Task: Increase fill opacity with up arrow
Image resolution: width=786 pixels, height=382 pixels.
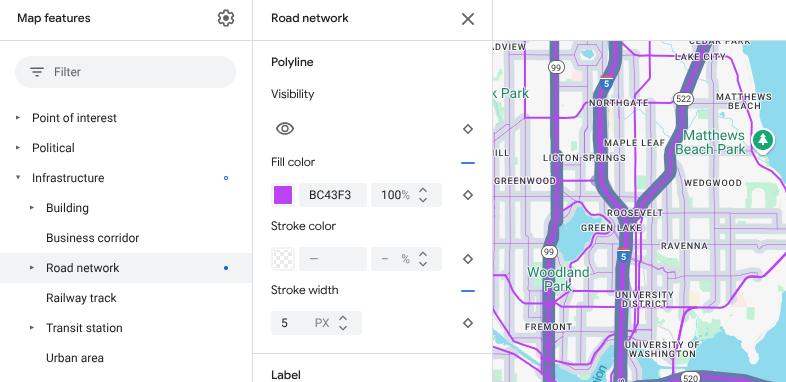Action: coord(423,190)
